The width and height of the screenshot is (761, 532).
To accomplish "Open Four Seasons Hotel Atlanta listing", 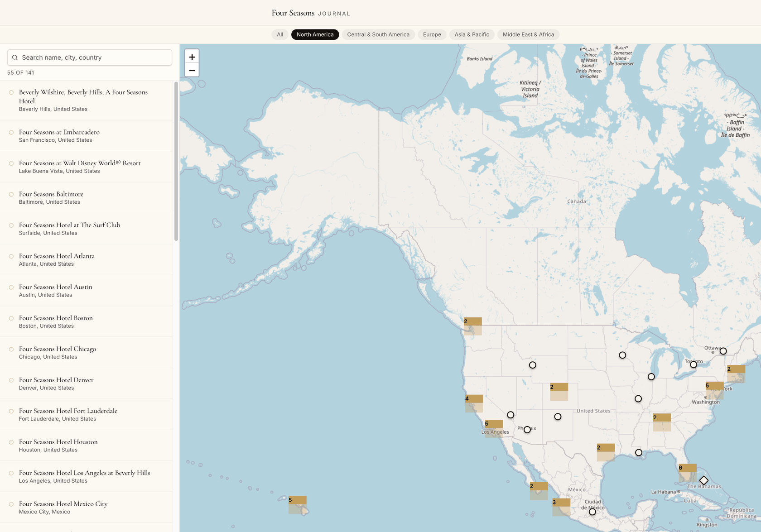I will pos(86,260).
